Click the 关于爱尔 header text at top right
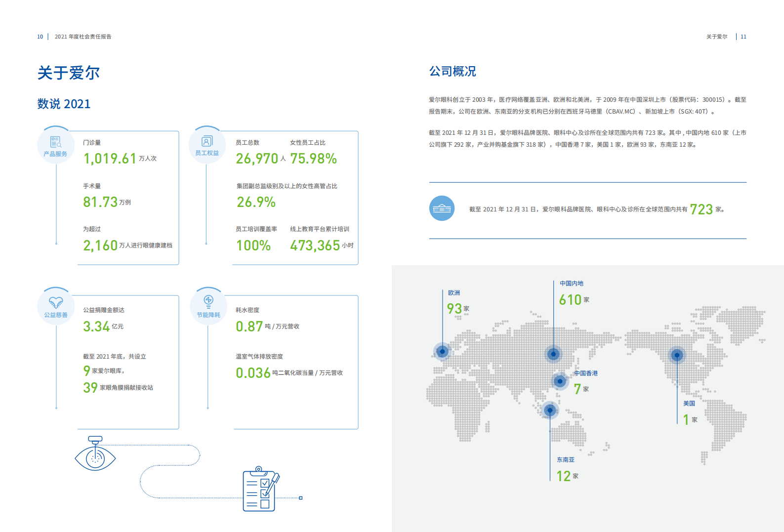The width and height of the screenshot is (784, 532). coord(717,37)
